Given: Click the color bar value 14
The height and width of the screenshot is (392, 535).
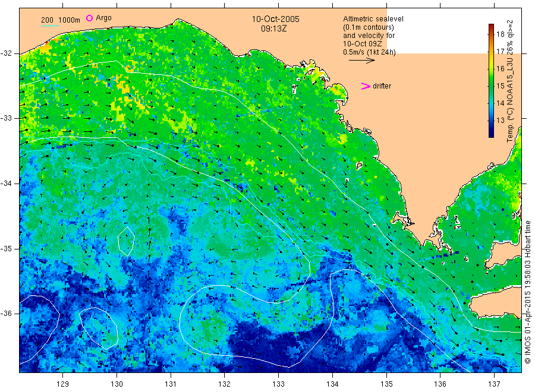Looking at the screenshot, I should 500,103.
